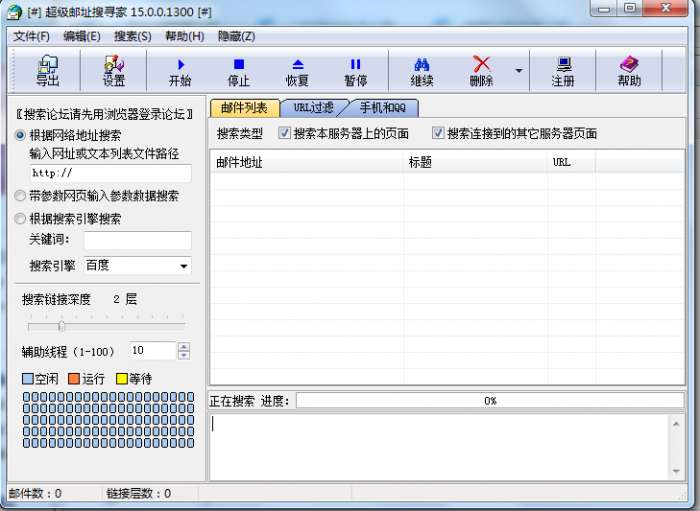
Task: Click the 标题 column header
Action: pyautogui.click(x=476, y=162)
